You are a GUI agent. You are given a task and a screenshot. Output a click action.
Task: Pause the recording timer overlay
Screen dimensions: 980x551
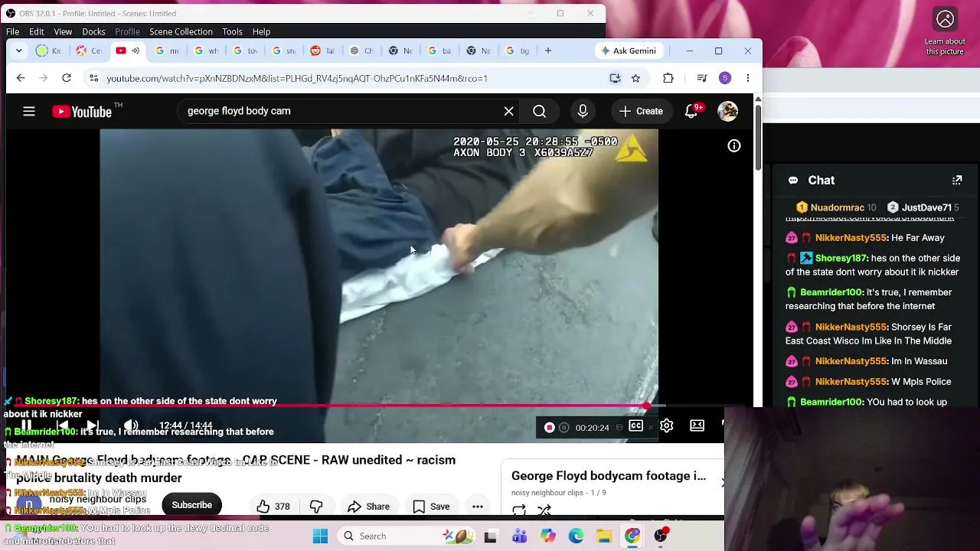point(564,427)
